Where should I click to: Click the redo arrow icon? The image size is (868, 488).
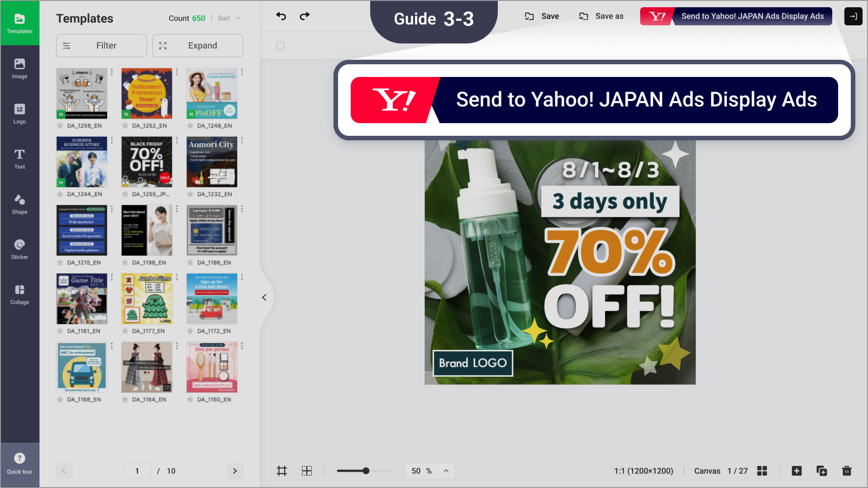(x=305, y=16)
